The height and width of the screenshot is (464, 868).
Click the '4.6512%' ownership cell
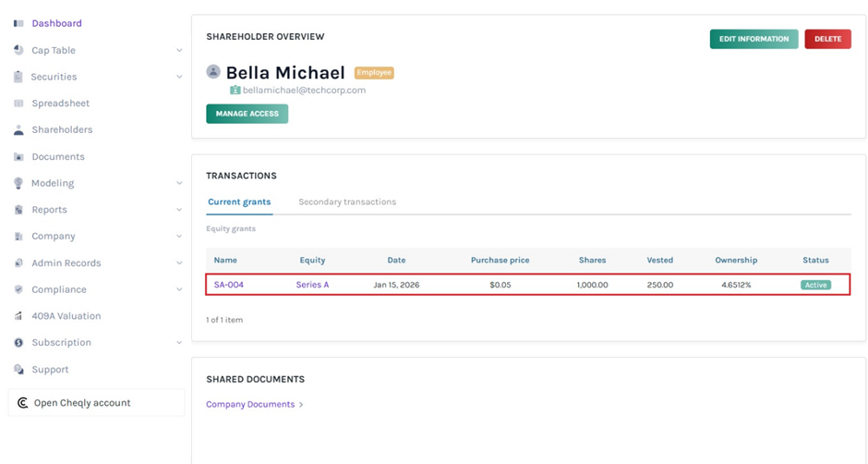pyautogui.click(x=736, y=285)
